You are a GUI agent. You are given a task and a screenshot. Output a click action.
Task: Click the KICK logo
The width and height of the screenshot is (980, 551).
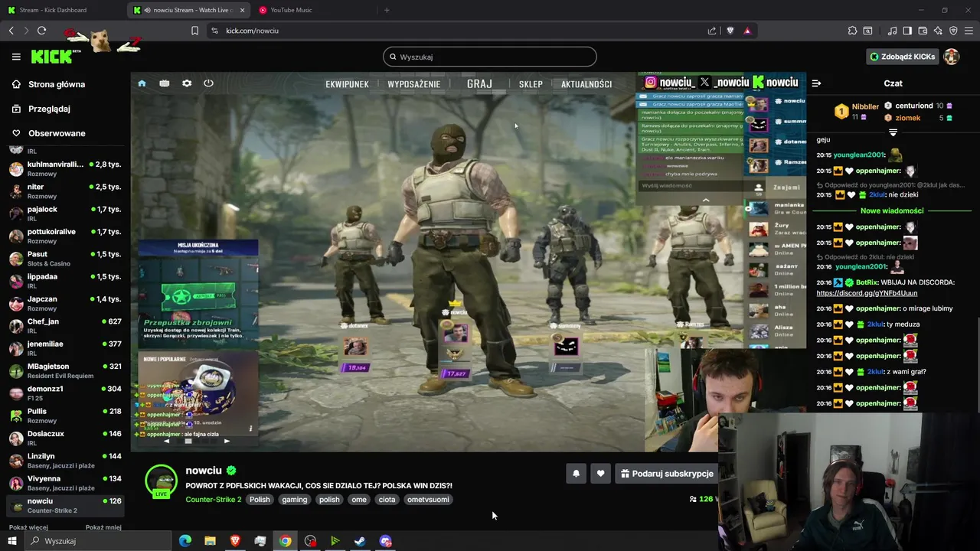51,57
